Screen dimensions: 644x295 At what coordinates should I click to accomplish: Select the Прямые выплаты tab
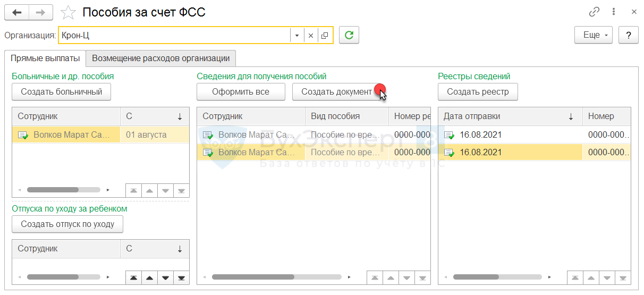[45, 58]
